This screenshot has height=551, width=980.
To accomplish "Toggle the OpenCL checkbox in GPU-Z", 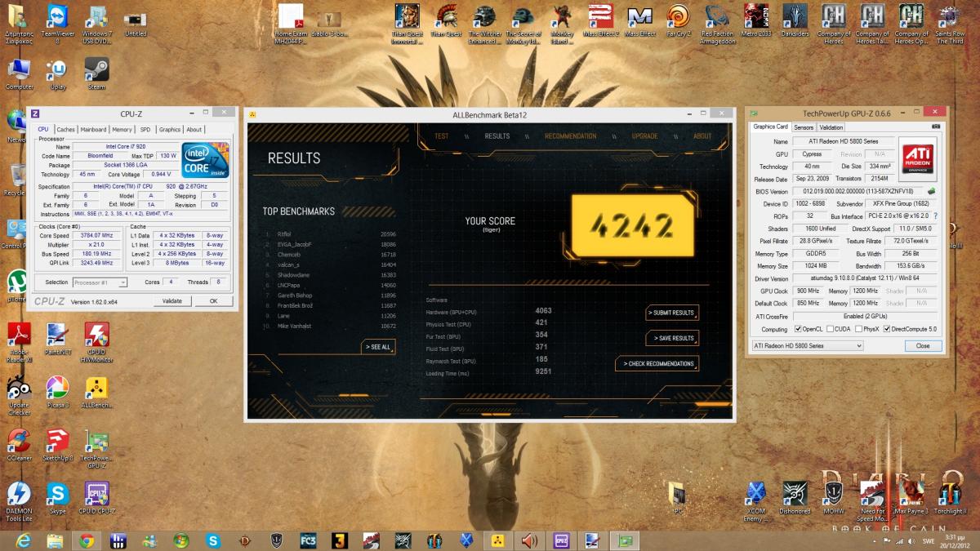I will tap(799, 329).
